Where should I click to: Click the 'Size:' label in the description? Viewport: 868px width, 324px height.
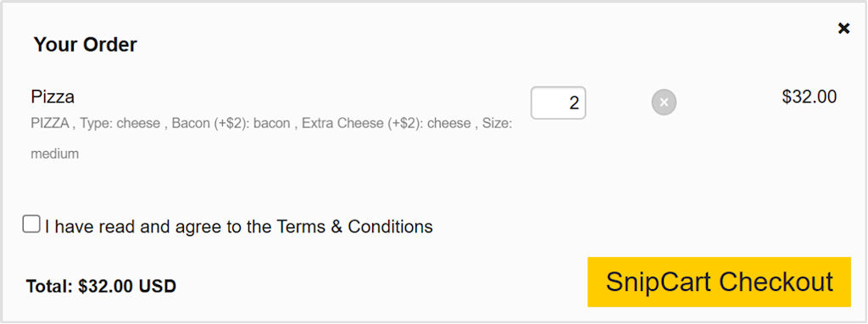tap(497, 124)
